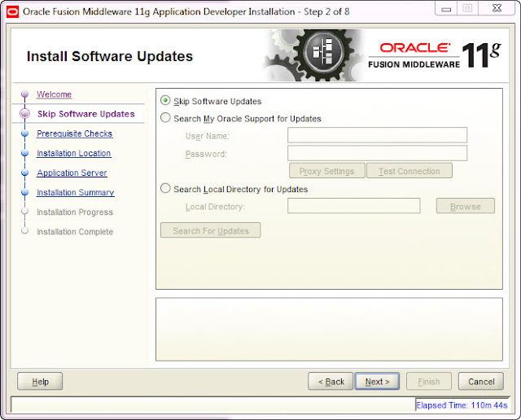Screen dimensions: 521x420
Task: Minimize the installer window
Action: 446,9
